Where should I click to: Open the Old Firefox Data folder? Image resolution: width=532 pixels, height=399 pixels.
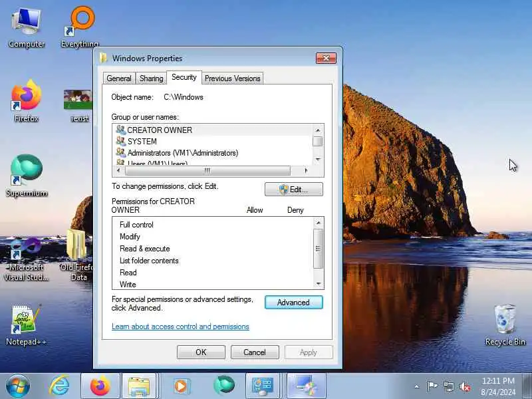[78, 255]
